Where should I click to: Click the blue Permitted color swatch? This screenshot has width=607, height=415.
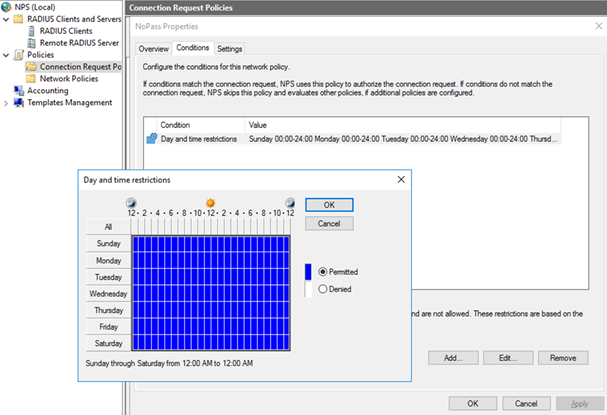(309, 272)
